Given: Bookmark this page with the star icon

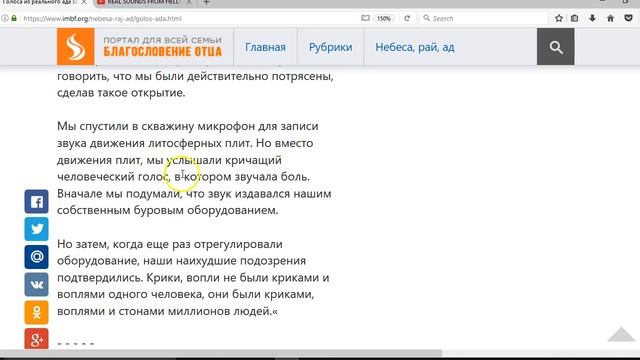Looking at the screenshot, I should (559, 18).
